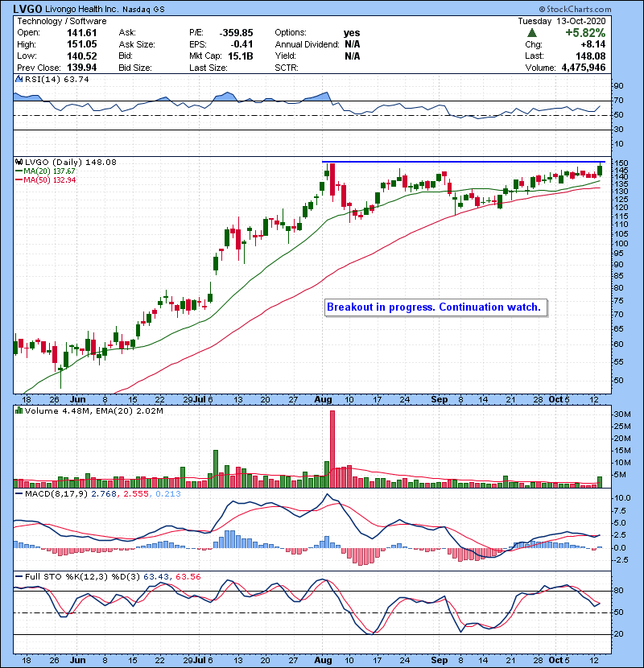Click the Technology / Software sector label

click(62, 21)
